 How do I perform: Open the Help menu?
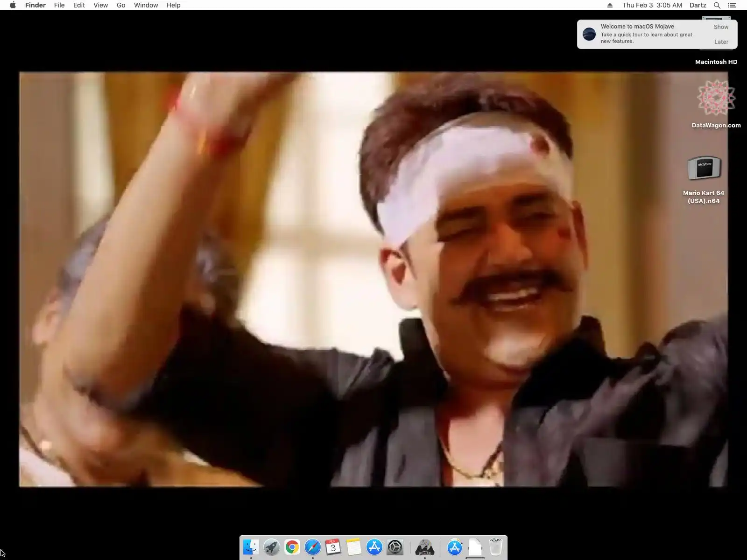point(173,5)
